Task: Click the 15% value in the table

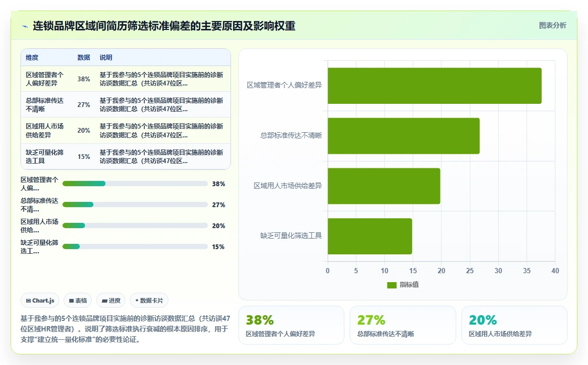Action: click(x=83, y=157)
